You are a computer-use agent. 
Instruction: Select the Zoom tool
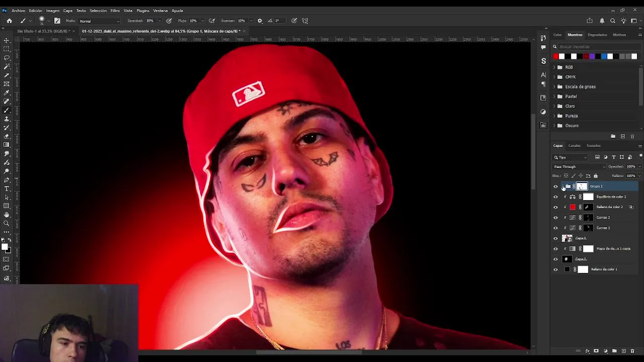pos(7,223)
